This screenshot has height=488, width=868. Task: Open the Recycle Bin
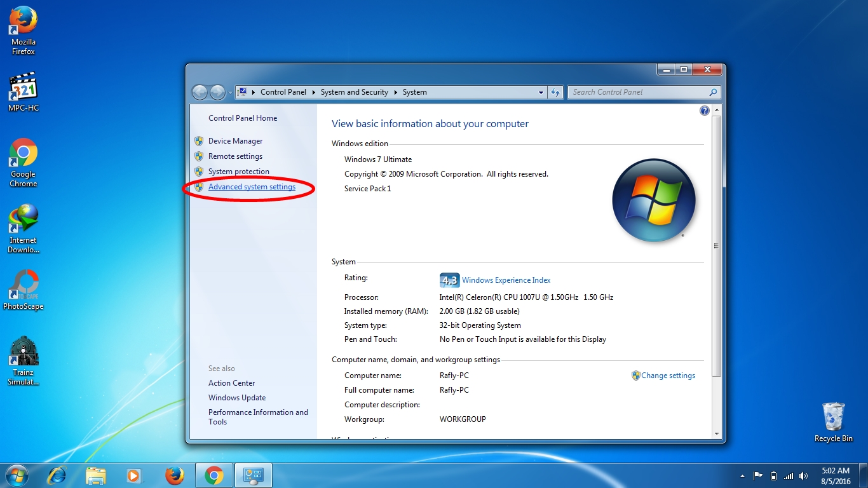click(833, 423)
